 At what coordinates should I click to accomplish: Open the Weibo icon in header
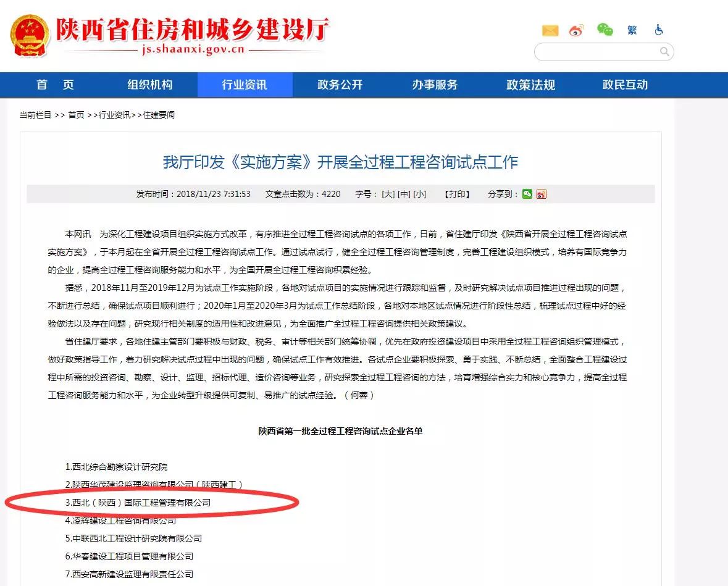tap(576, 30)
